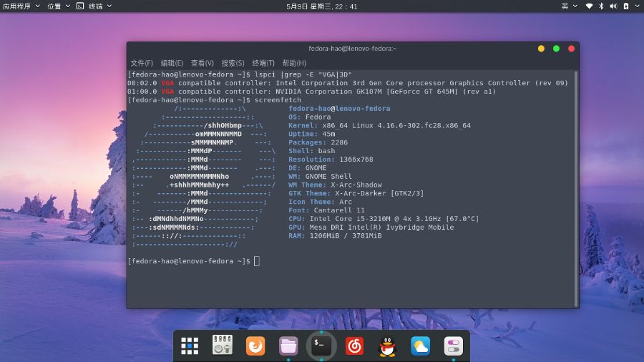Click the text 'screenfetch' command

pos(278,99)
